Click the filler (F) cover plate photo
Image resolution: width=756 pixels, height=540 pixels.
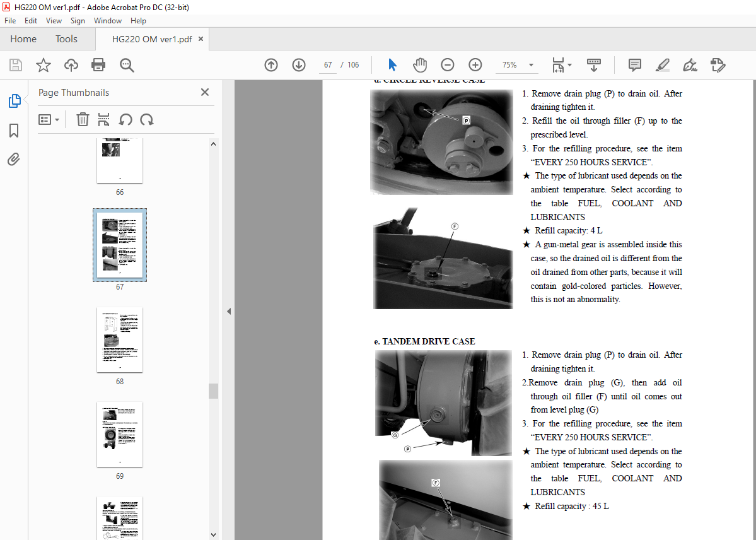point(443,258)
